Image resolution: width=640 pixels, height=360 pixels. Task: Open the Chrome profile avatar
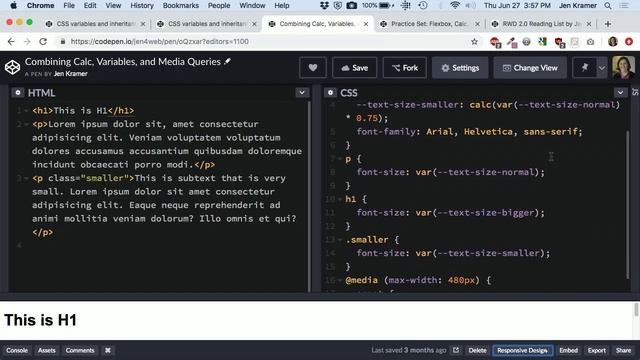point(613,42)
